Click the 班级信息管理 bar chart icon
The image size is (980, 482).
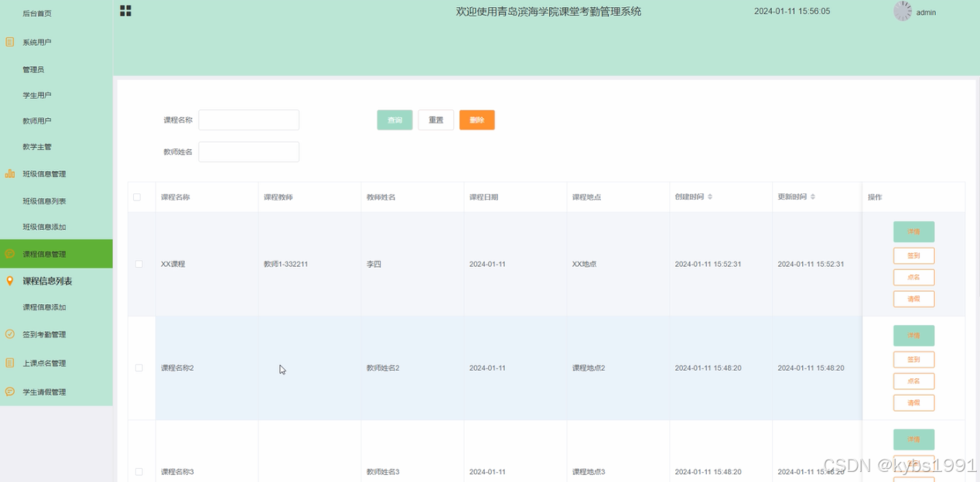pyautogui.click(x=10, y=173)
